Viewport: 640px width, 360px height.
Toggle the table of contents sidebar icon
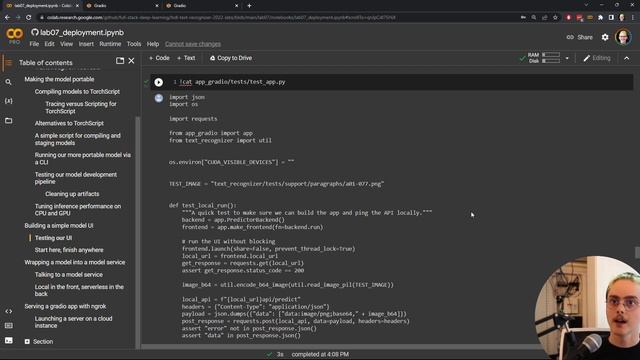point(8,62)
